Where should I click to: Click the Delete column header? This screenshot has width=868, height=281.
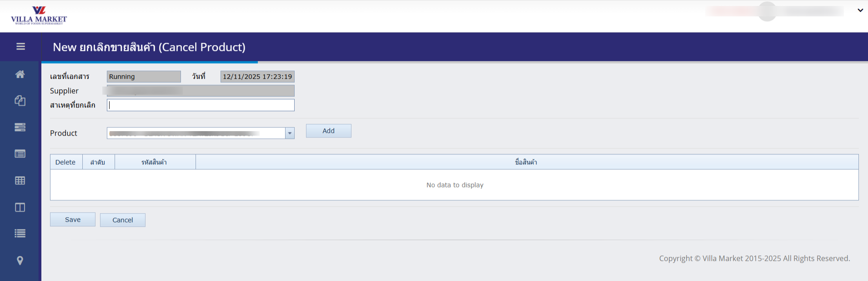pos(66,162)
